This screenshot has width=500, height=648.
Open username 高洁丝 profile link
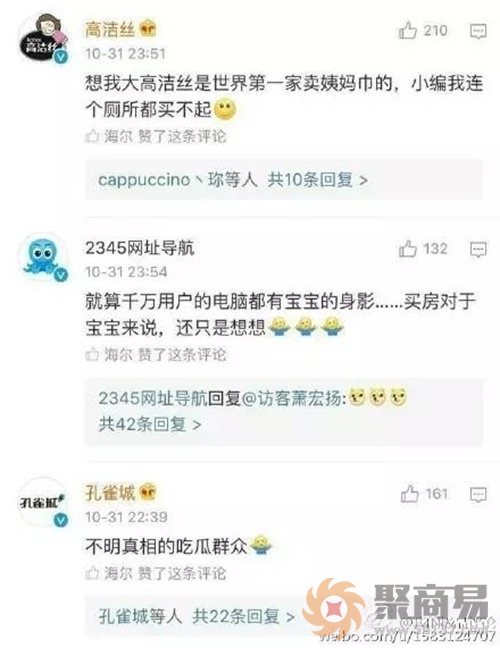tap(110, 30)
